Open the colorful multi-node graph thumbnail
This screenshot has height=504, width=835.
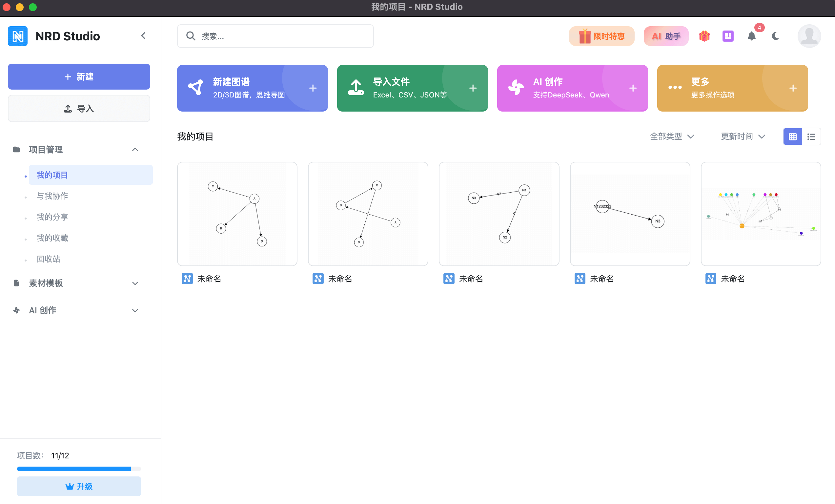tap(761, 214)
